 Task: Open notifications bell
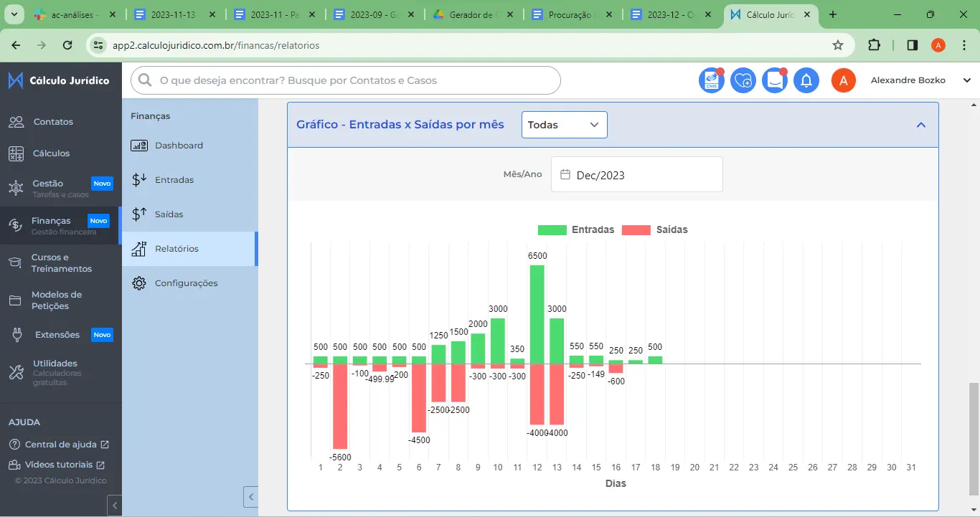[x=806, y=80]
